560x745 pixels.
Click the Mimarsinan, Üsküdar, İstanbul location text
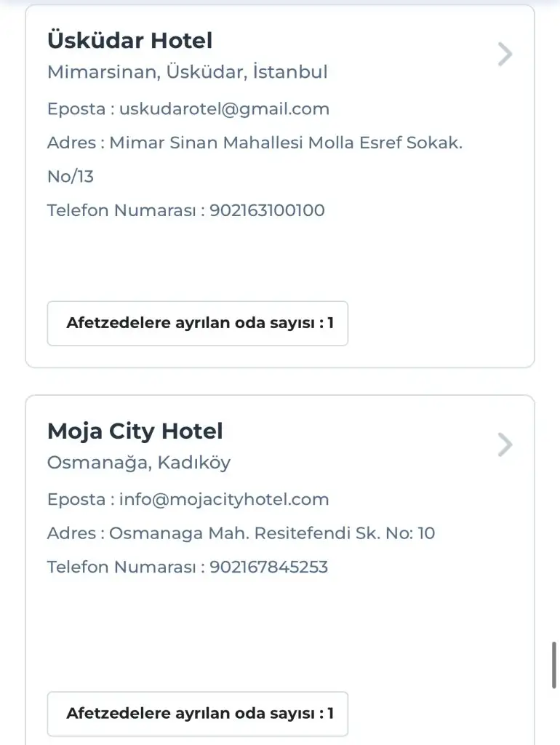[187, 72]
